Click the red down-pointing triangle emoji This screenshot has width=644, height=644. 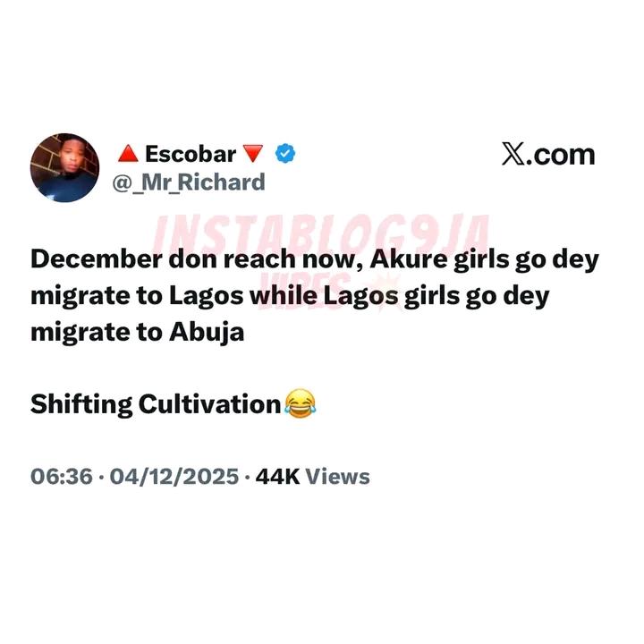click(x=253, y=154)
